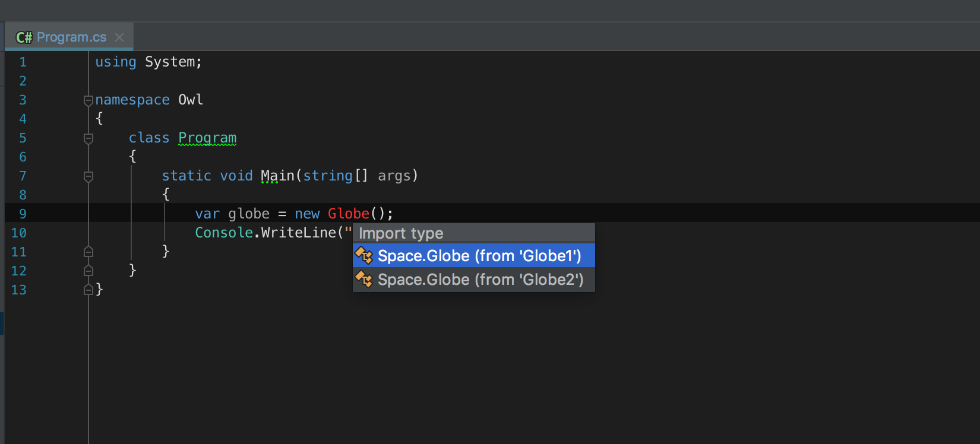Click the import icon beside the Globe1 entry
The width and height of the screenshot is (980, 444).
pos(363,256)
